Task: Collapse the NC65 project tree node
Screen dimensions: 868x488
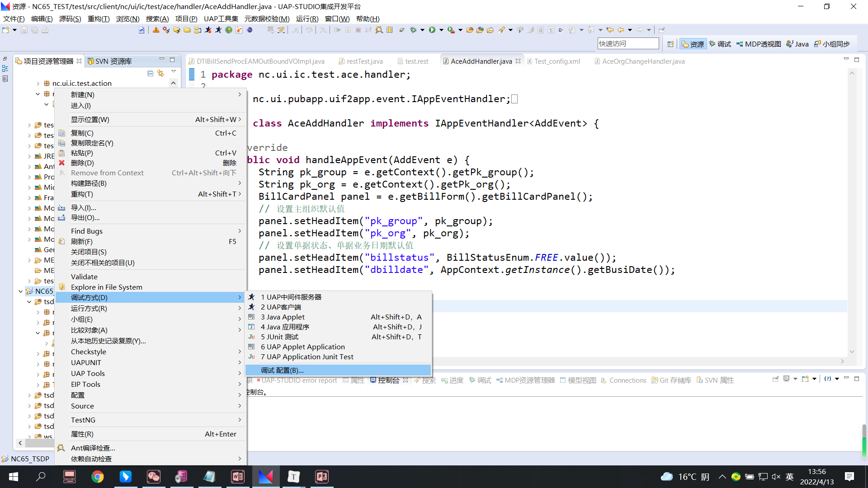Action: pyautogui.click(x=20, y=291)
